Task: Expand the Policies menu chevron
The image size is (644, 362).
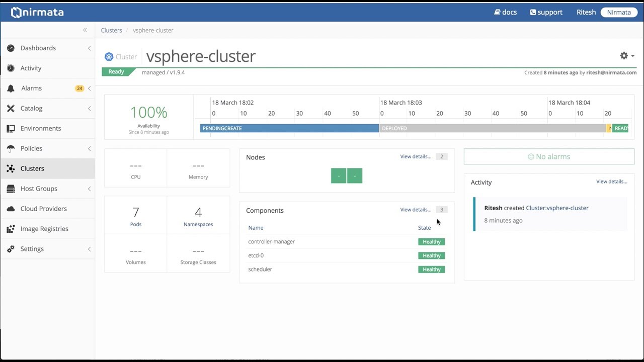Action: click(89, 149)
